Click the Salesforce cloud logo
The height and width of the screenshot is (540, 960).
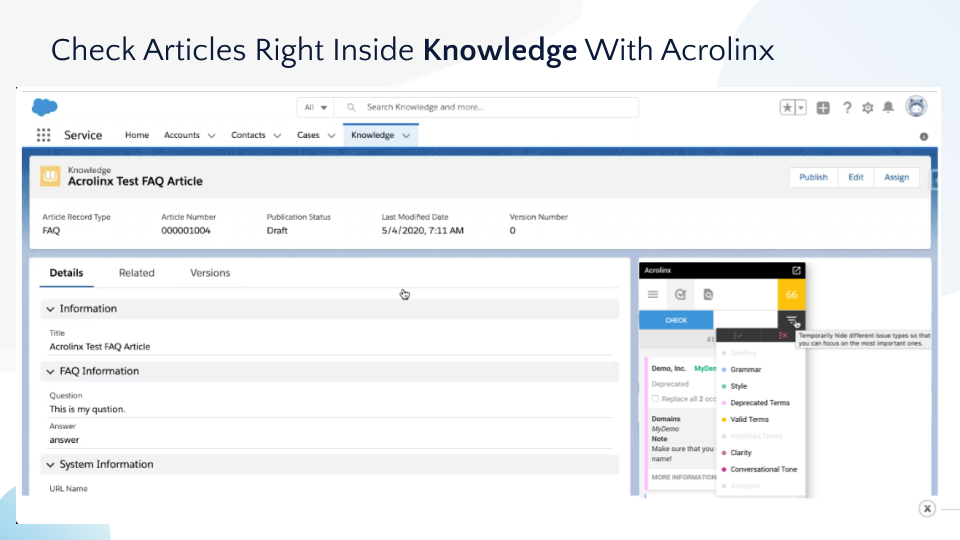pos(44,107)
